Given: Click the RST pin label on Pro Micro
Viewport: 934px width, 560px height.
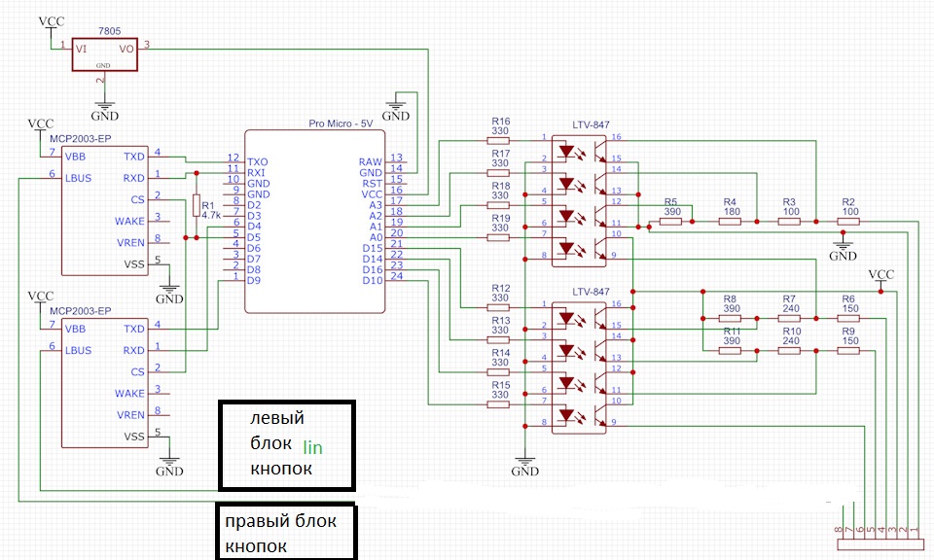Looking at the screenshot, I should 373,184.
